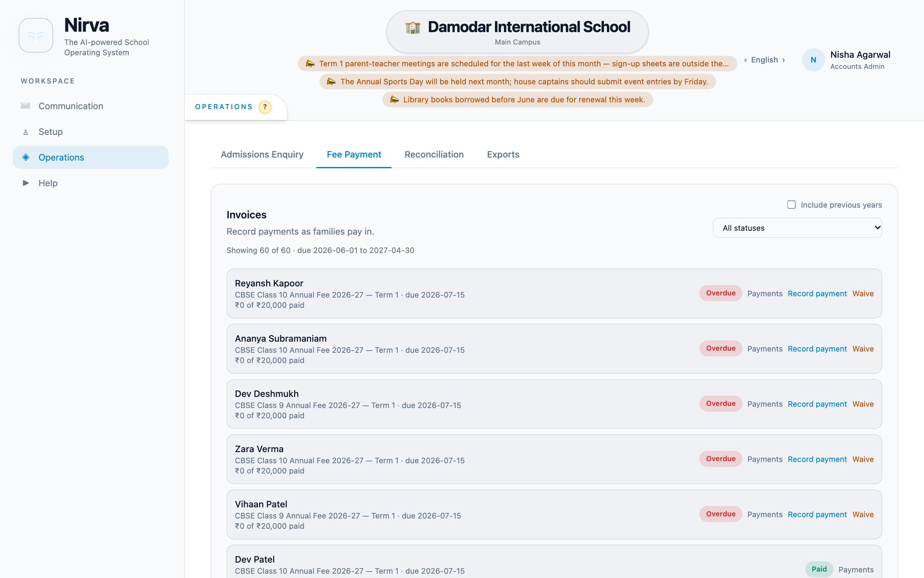Waive Dev Deshmukh's invoice

tap(863, 404)
